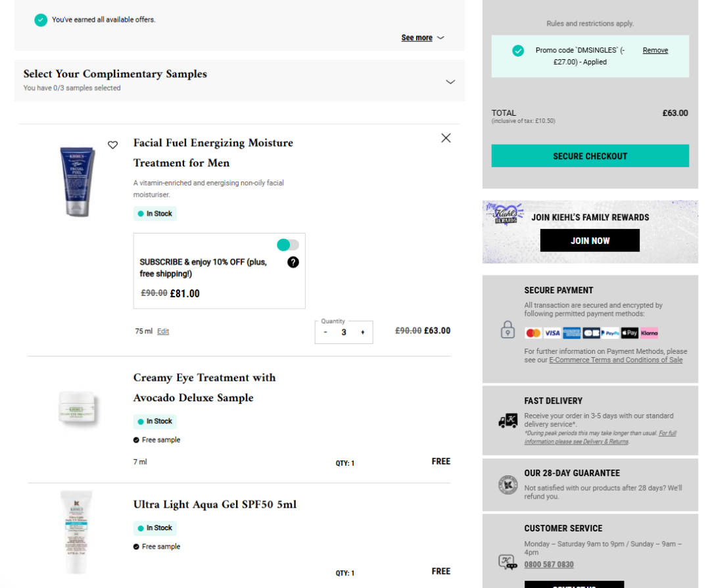Screen dimensions: 710x588
Task: Add Facial Fuel to wishlist heart
Action: tap(112, 145)
